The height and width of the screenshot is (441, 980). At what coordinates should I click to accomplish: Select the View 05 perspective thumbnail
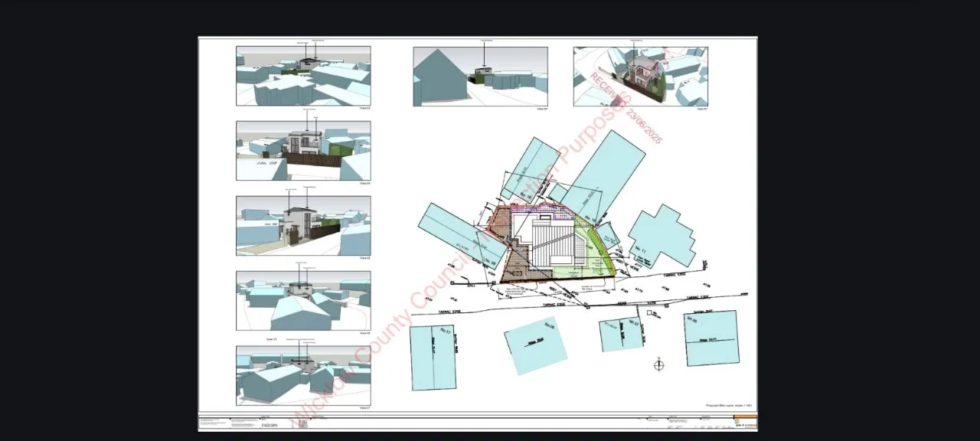pos(303,225)
